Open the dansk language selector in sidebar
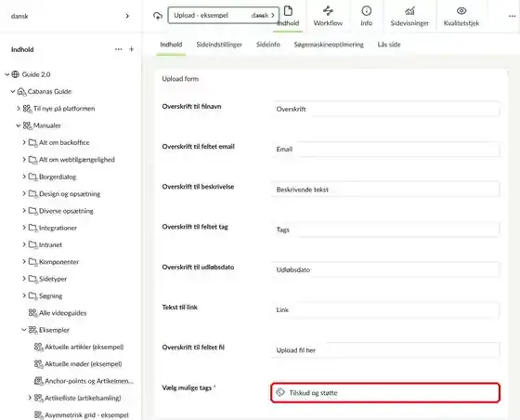The height and width of the screenshot is (420, 520). (x=71, y=16)
